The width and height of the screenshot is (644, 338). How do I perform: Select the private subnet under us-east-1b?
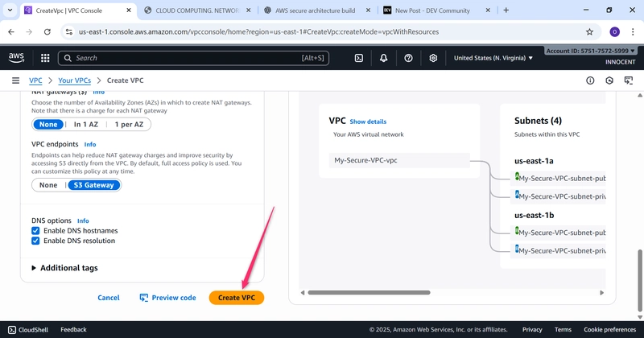click(x=558, y=250)
